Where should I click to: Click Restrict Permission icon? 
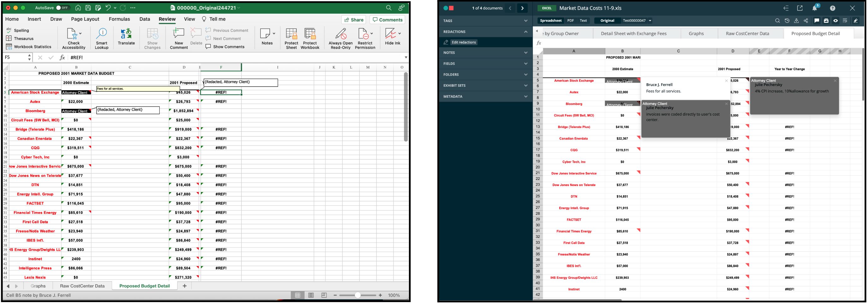coord(363,34)
